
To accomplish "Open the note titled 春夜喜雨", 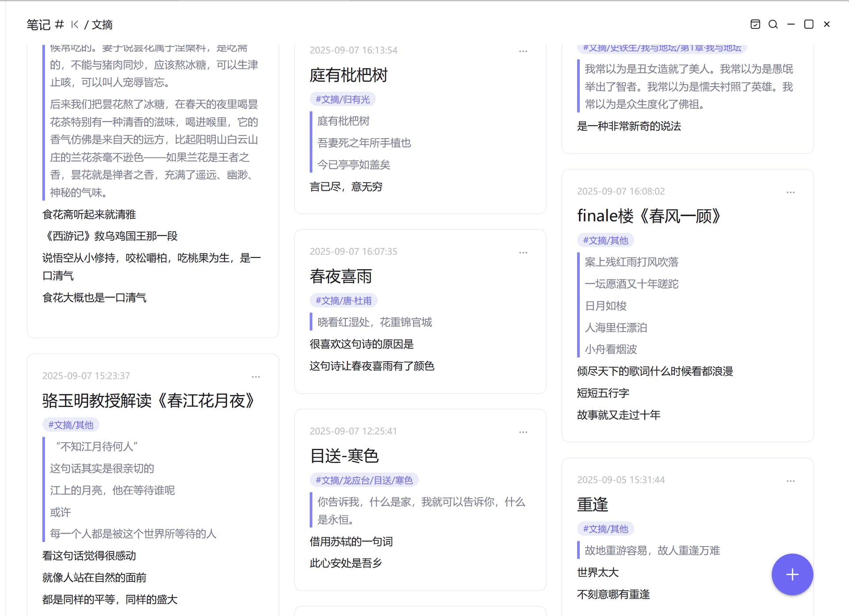I will [340, 276].
